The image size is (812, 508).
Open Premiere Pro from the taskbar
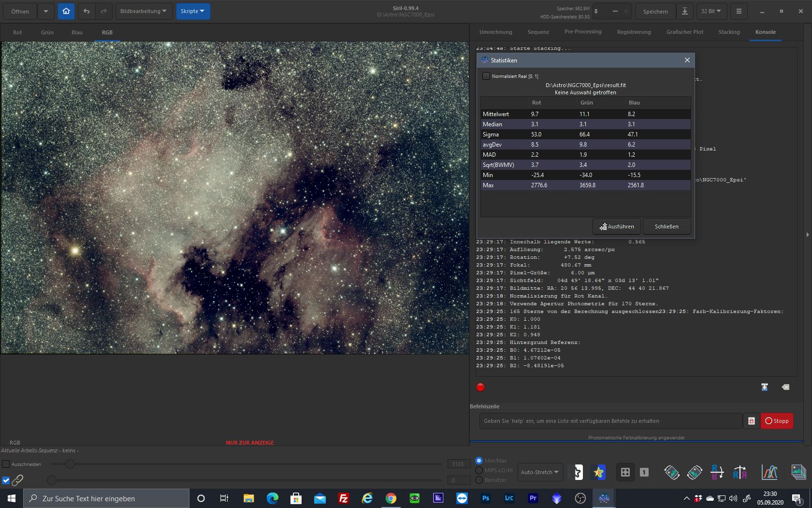533,498
